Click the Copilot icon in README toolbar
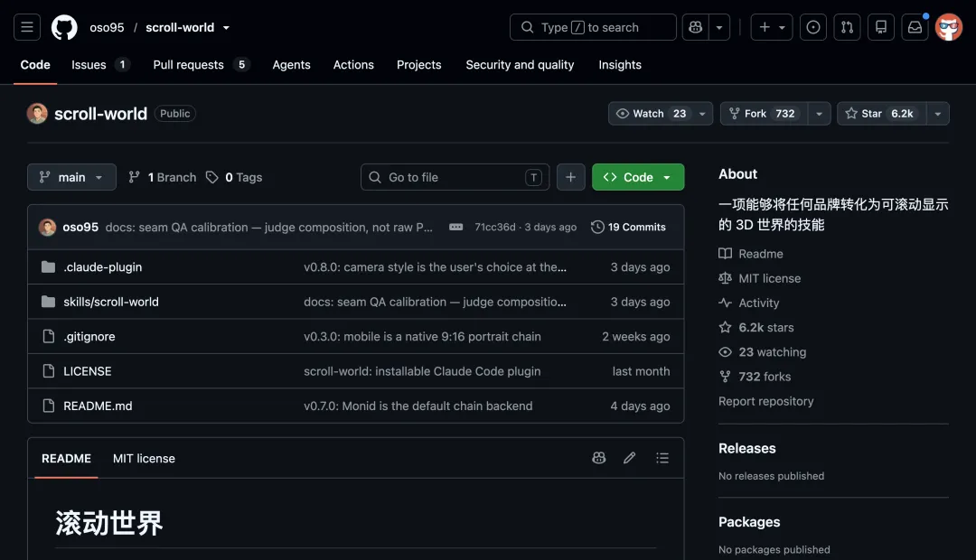This screenshot has height=560, width=976. (599, 458)
